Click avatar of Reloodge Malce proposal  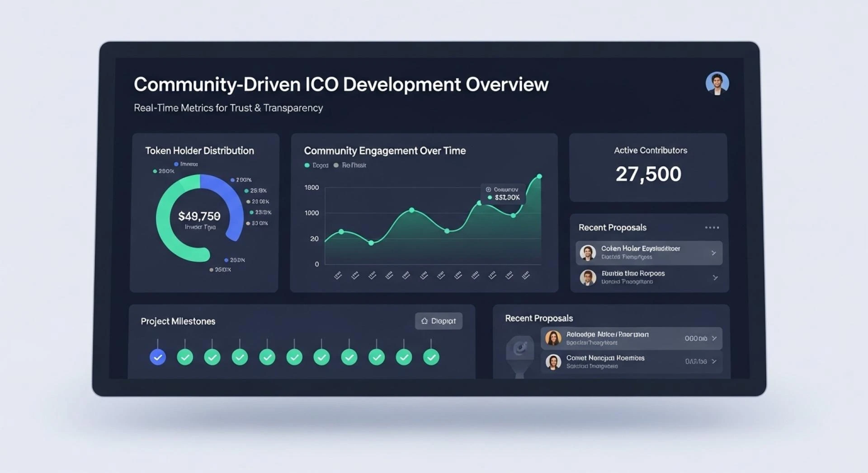(x=553, y=338)
